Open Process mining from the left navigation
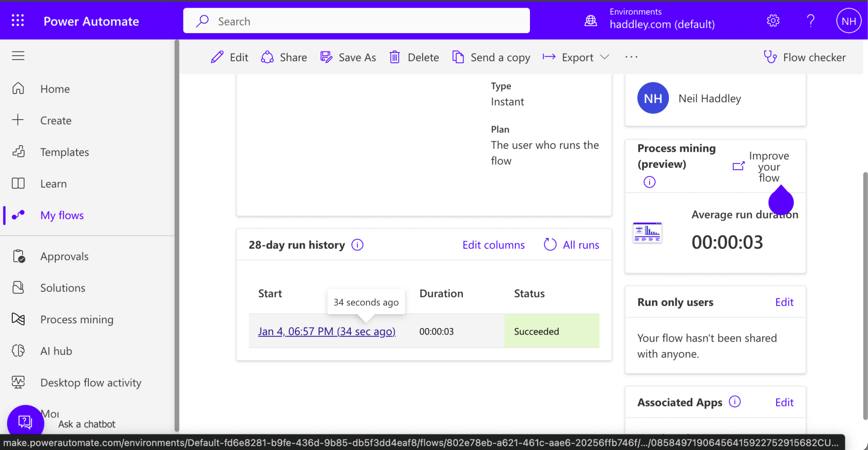The image size is (868, 450). [x=77, y=320]
